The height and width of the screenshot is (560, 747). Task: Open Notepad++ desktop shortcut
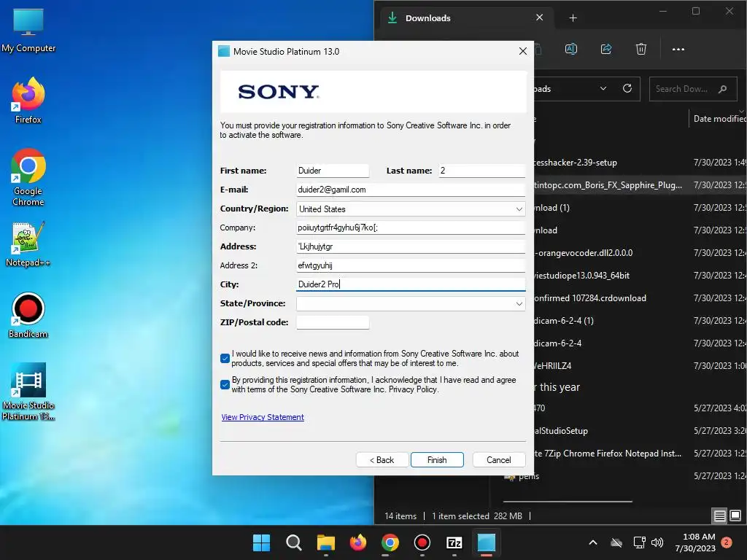pyautogui.click(x=28, y=244)
